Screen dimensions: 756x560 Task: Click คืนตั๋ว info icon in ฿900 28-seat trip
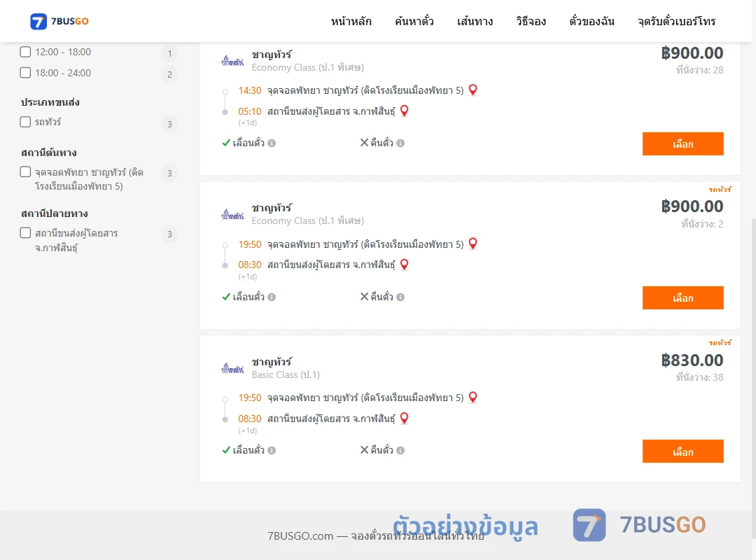(400, 143)
